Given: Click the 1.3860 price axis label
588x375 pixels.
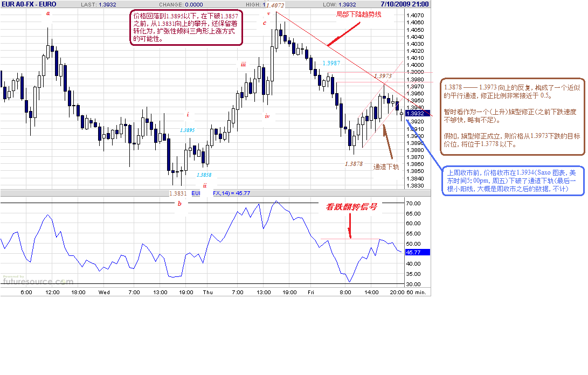Looking at the screenshot, I should click(415, 164).
